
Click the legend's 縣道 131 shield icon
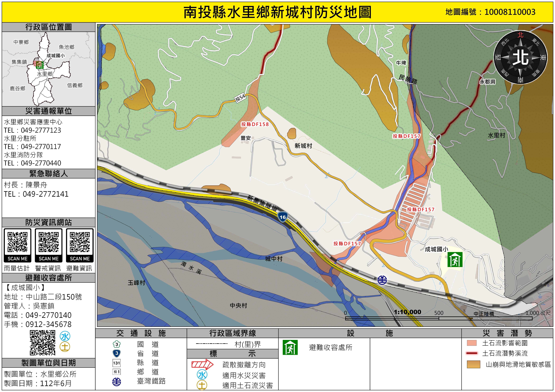[117, 363]
